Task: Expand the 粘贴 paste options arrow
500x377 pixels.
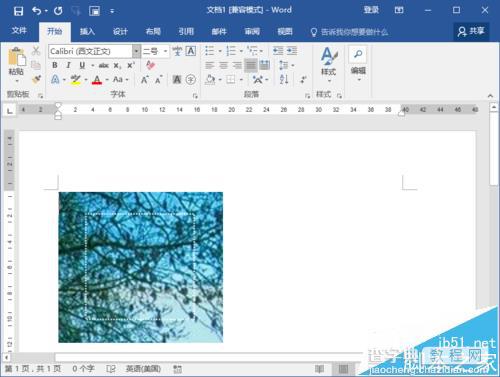Action: (16, 81)
